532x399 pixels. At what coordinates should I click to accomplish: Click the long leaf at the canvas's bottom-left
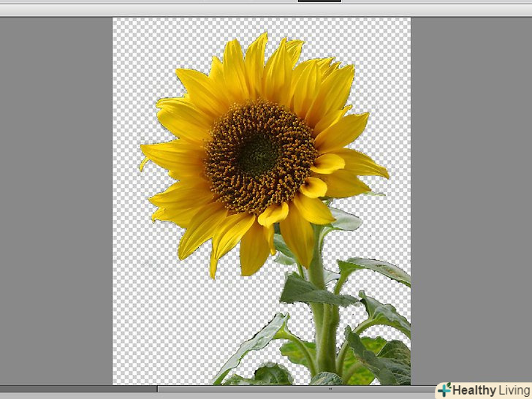[252, 343]
